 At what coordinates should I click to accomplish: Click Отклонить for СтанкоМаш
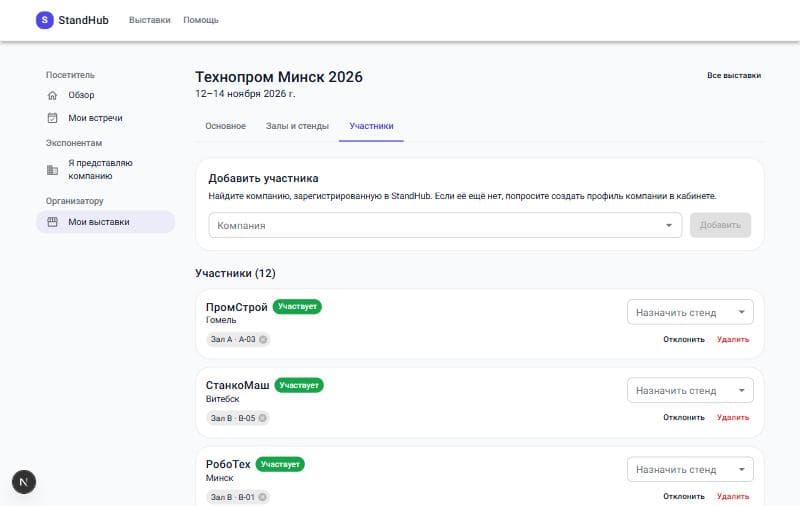pos(684,417)
